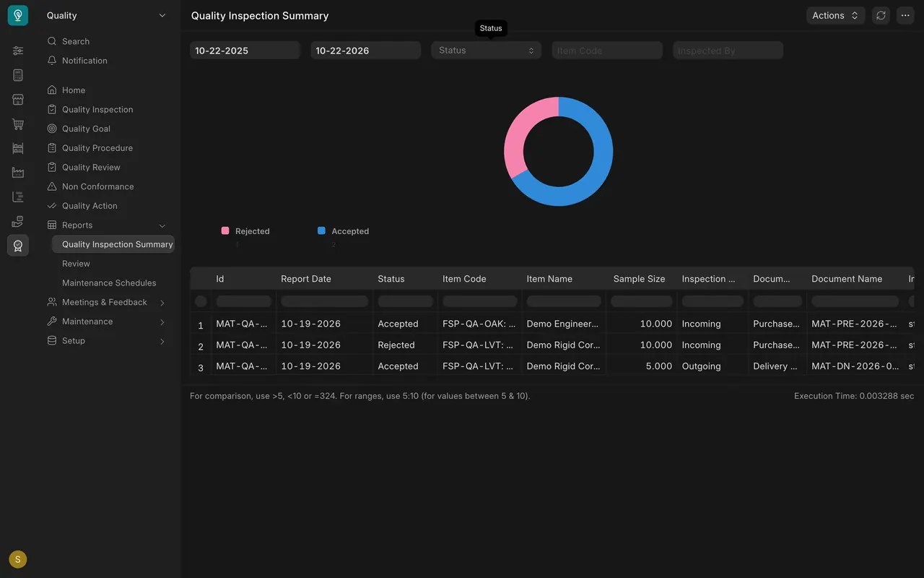This screenshot has width=924, height=578.
Task: Open the warehouse shelves stock module icon
Action: point(18,148)
